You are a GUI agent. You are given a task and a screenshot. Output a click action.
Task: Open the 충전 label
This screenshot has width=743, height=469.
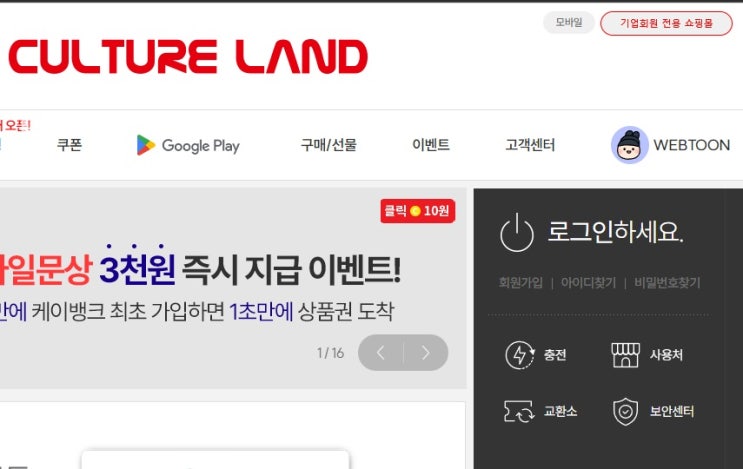coord(555,355)
